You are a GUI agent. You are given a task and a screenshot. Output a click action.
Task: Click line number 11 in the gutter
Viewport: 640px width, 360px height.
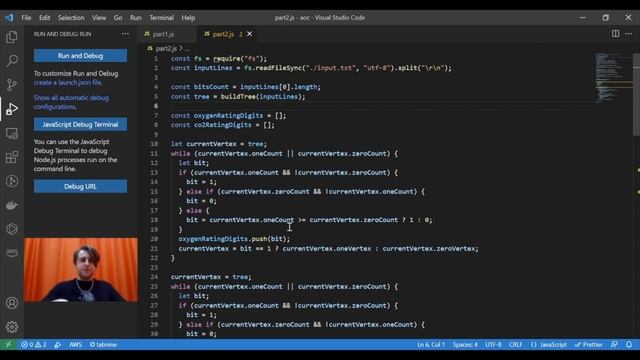click(154, 153)
